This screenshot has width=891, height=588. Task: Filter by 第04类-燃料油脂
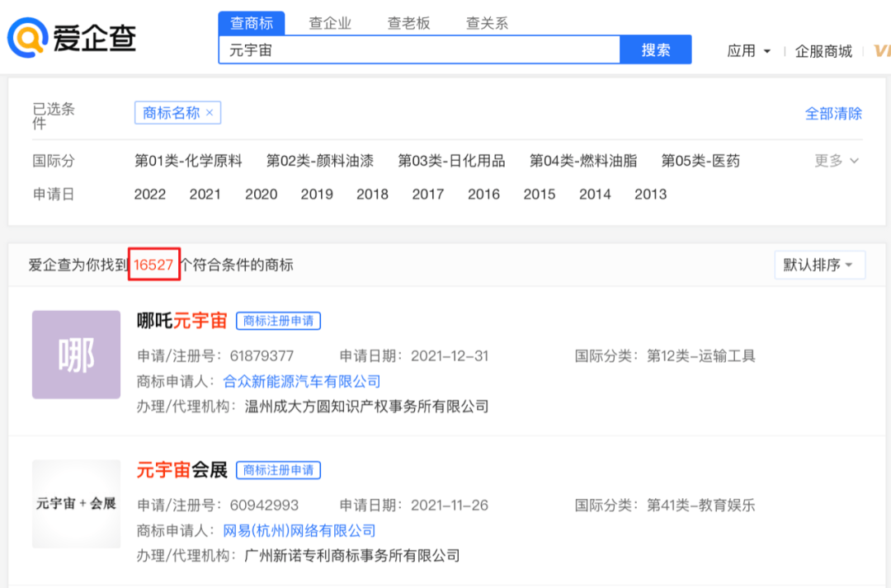coord(583,161)
